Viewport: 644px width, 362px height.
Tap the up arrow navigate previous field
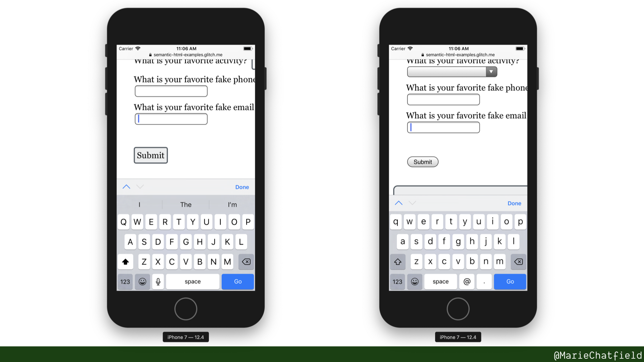(x=126, y=186)
